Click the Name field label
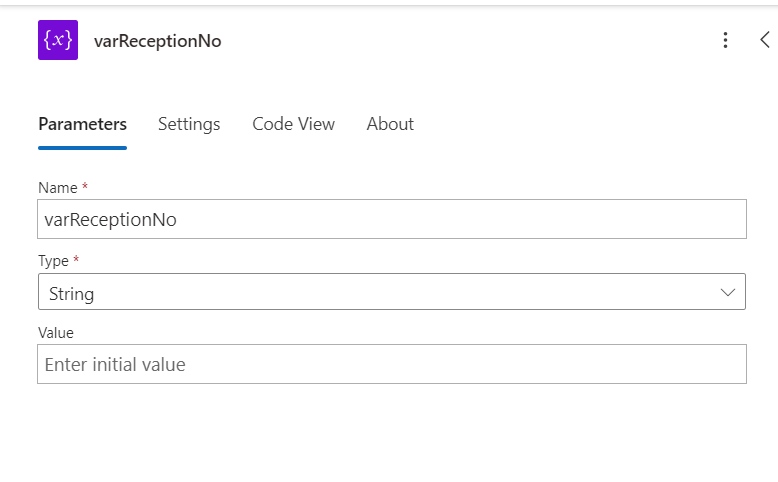Image resolution: width=778 pixels, height=482 pixels. coord(57,188)
